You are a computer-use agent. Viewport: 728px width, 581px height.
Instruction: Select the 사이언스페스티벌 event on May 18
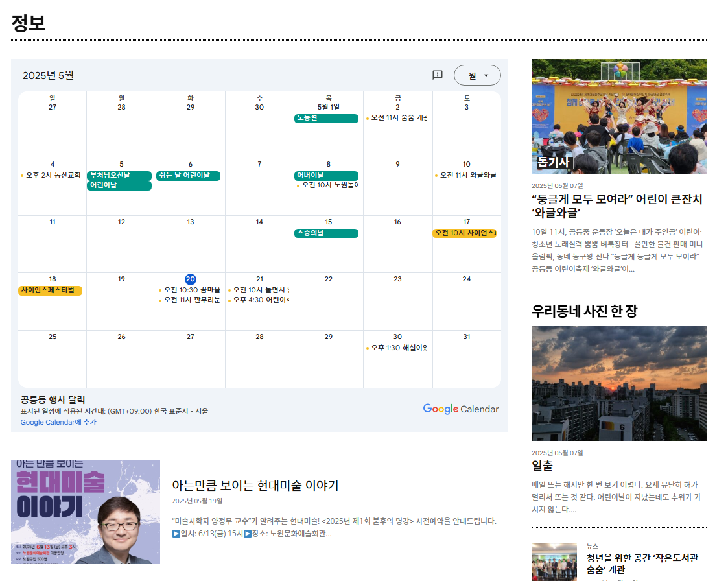click(x=50, y=290)
